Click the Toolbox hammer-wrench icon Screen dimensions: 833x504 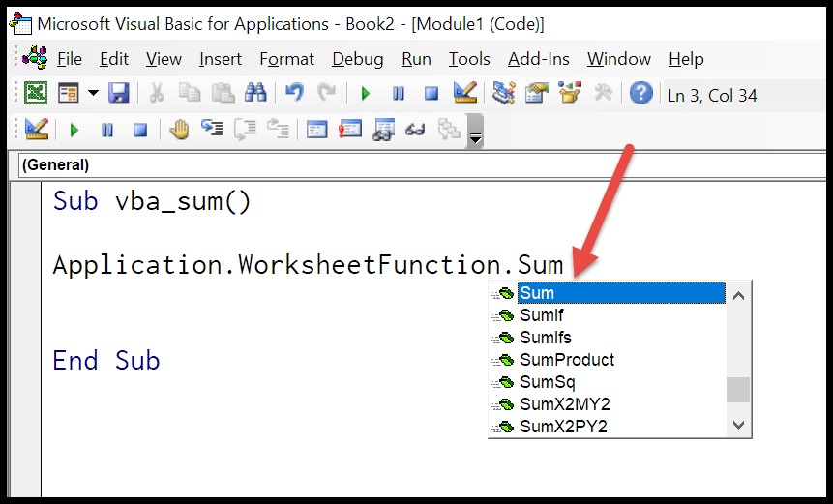tap(603, 94)
